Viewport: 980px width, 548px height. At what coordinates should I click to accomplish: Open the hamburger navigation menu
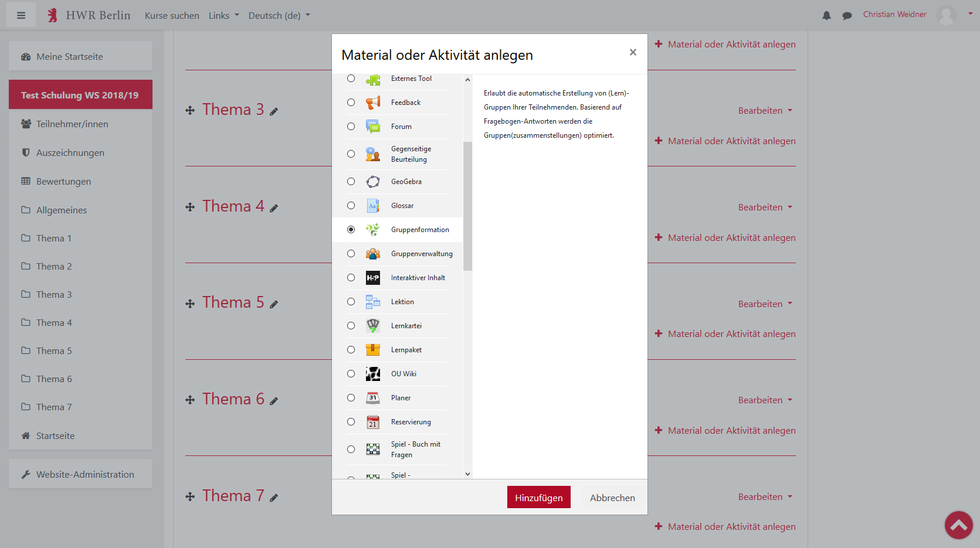(x=21, y=15)
